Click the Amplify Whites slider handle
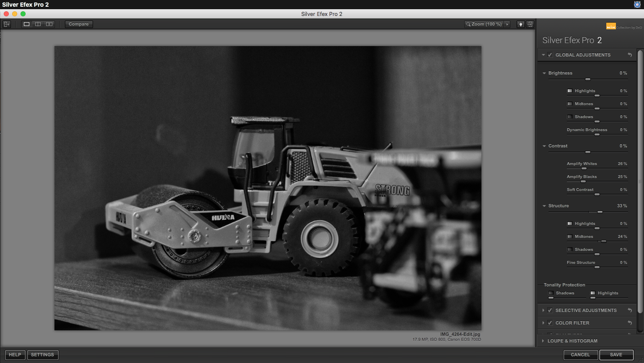Screen dimensions: 644x363 (x=584, y=168)
